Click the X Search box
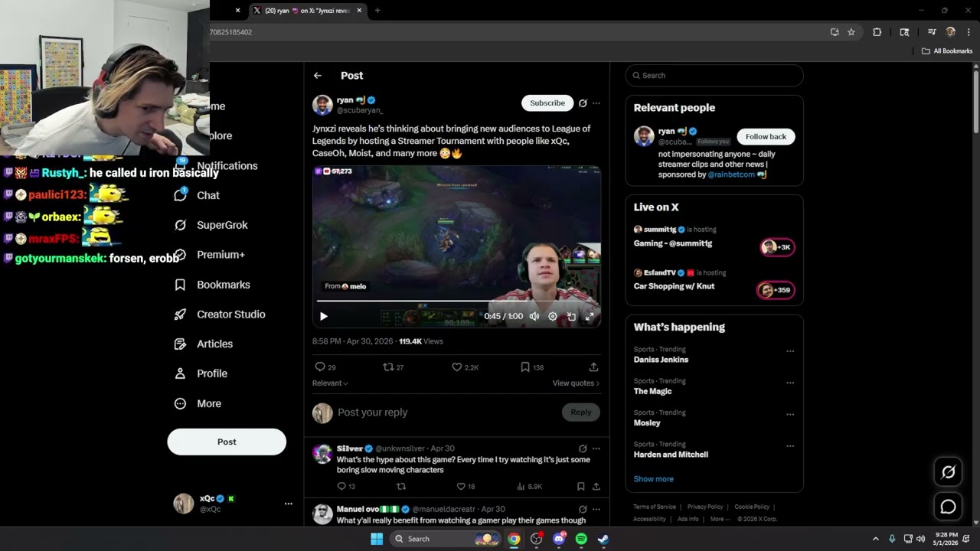Viewport: 980px width, 551px height. (714, 76)
